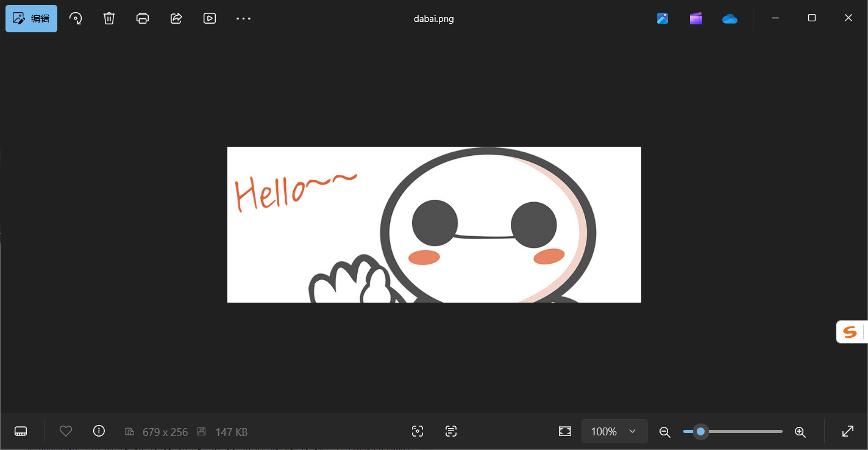The width and height of the screenshot is (868, 450).
Task: Rotate the image with rotate icon
Action: (x=76, y=18)
